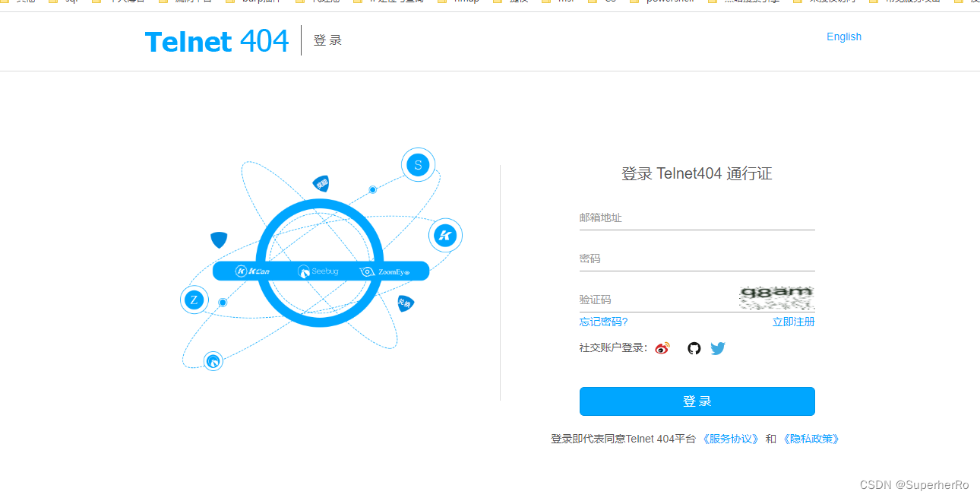The image size is (980, 498).
Task: Sign in with the Weibo icon
Action: pos(662,348)
